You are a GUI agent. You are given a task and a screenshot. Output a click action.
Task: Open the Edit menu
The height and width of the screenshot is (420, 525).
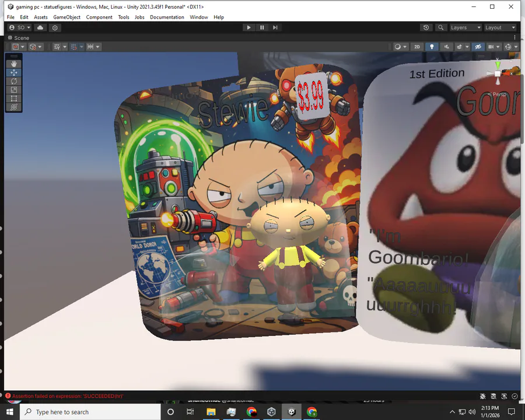tap(24, 17)
